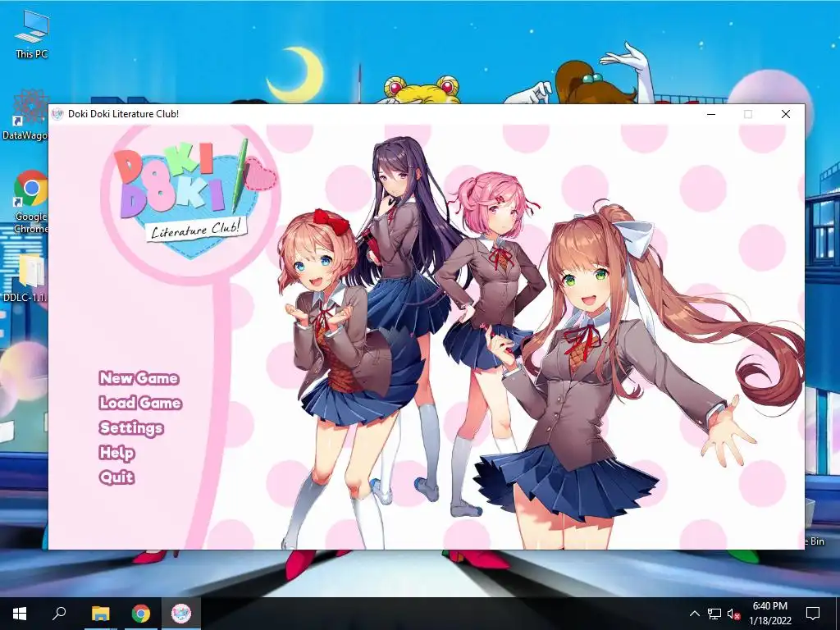The image size is (840, 630).
Task: Click the game window title bar icon
Action: [x=57, y=114]
